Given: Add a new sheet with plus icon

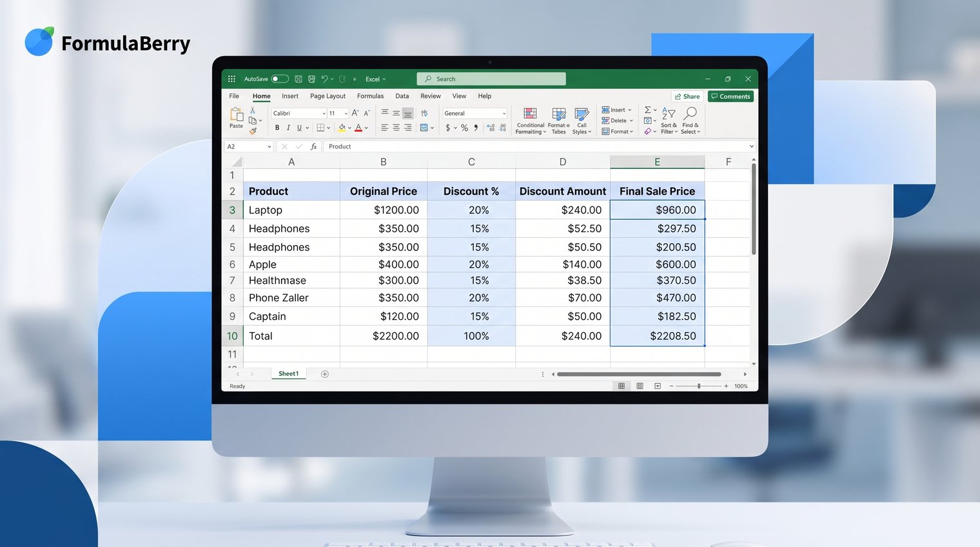Looking at the screenshot, I should point(325,374).
